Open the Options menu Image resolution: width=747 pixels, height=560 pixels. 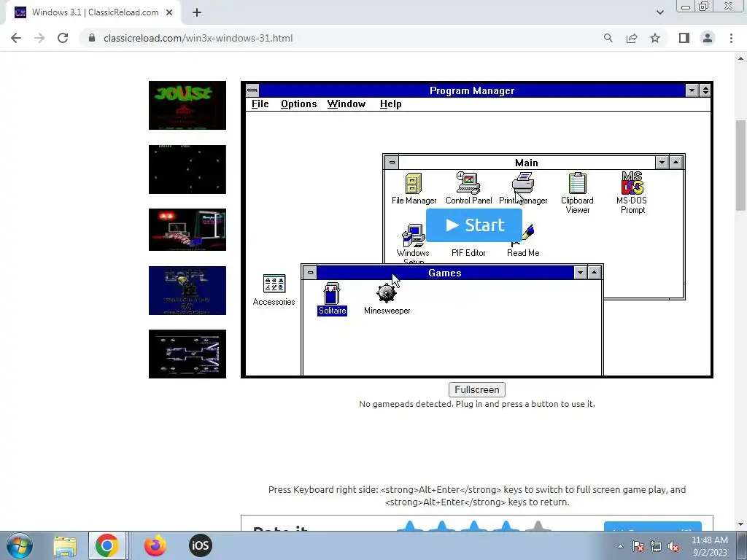pos(298,104)
